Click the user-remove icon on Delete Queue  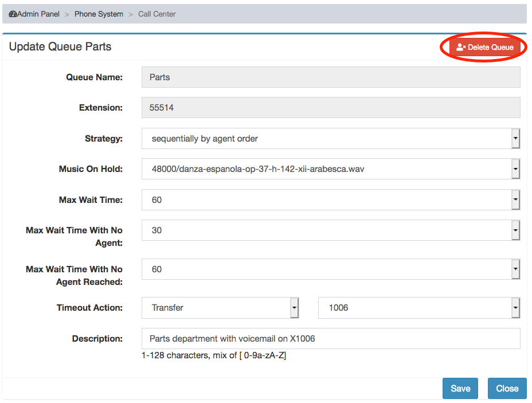pos(461,47)
